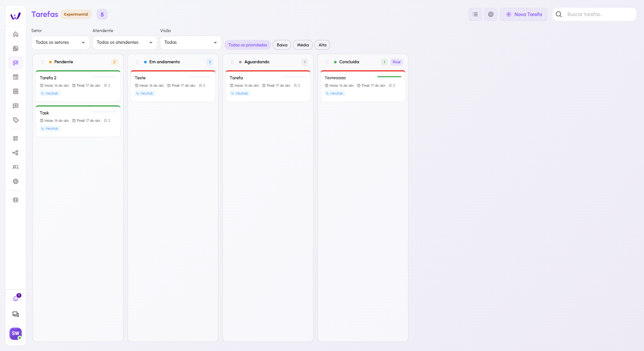
Task: Switch to list view using the top icon
Action: coord(475,14)
